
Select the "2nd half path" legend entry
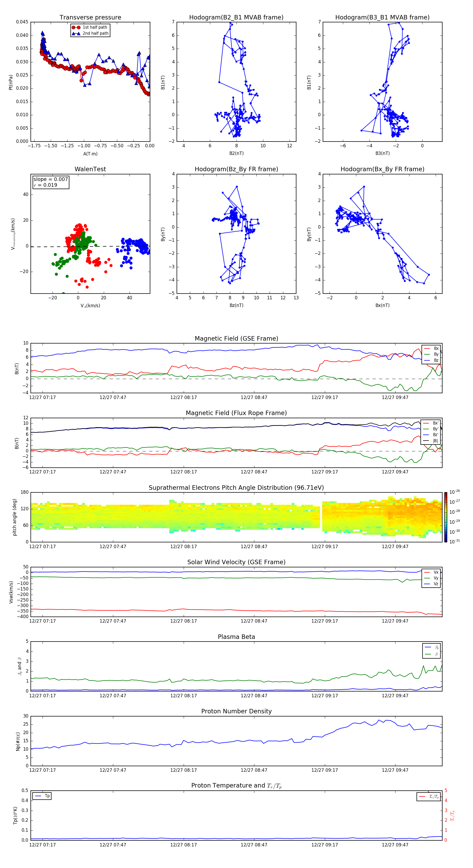[x=90, y=33]
